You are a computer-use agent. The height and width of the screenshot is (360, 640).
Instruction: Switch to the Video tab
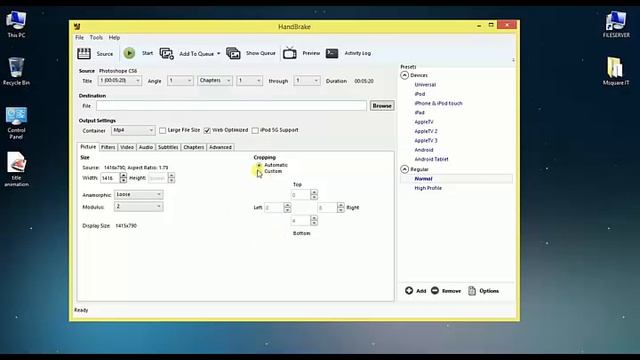pyautogui.click(x=127, y=147)
